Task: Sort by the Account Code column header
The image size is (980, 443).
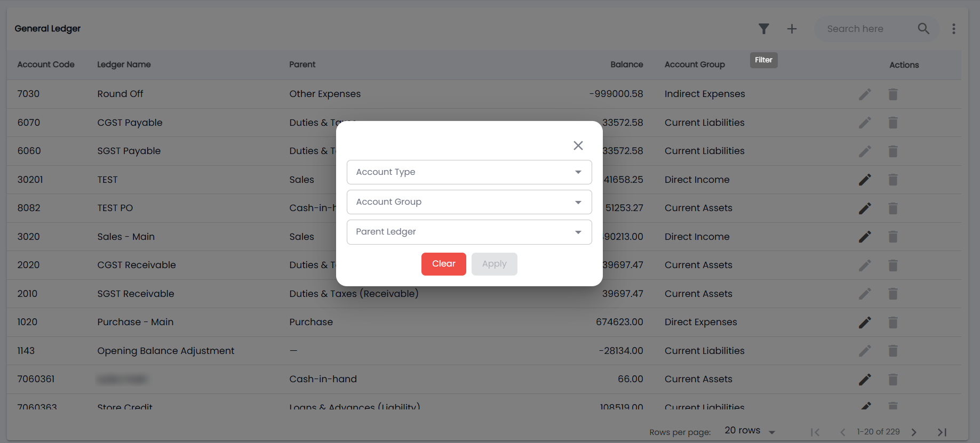Action: click(46, 65)
